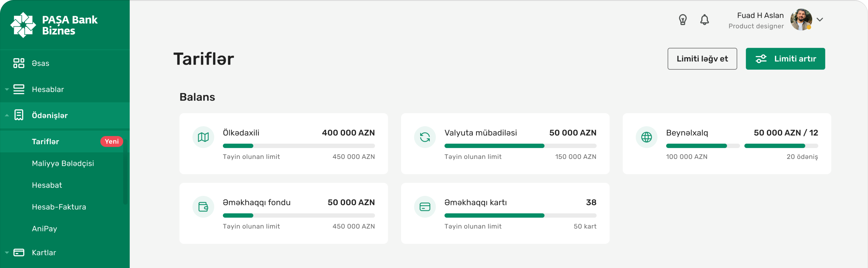This screenshot has height=268, width=868.
Task: Click the Limiti artır button
Action: click(785, 59)
